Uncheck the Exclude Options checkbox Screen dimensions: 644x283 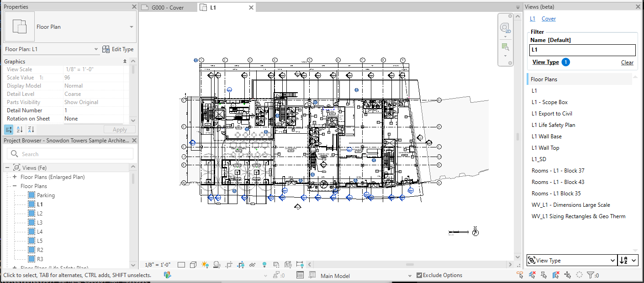(x=419, y=275)
